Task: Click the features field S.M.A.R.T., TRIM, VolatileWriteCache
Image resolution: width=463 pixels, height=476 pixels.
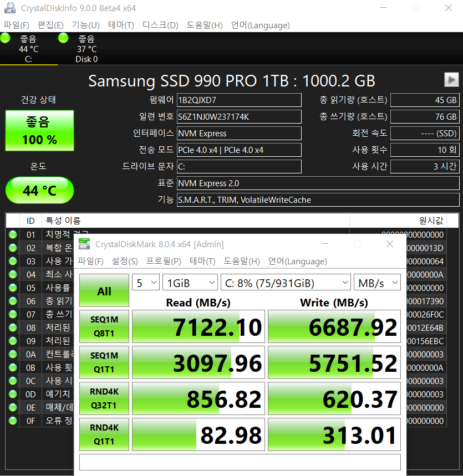Action: pos(318,199)
